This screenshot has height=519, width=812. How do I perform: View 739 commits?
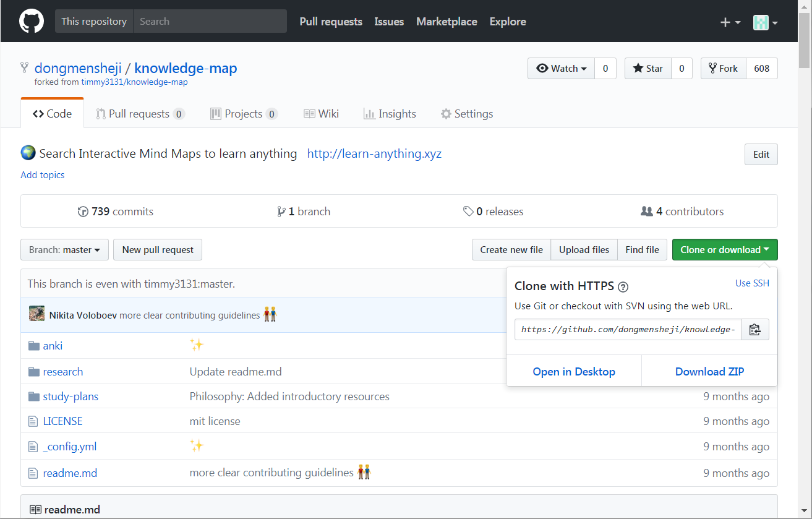click(x=116, y=212)
